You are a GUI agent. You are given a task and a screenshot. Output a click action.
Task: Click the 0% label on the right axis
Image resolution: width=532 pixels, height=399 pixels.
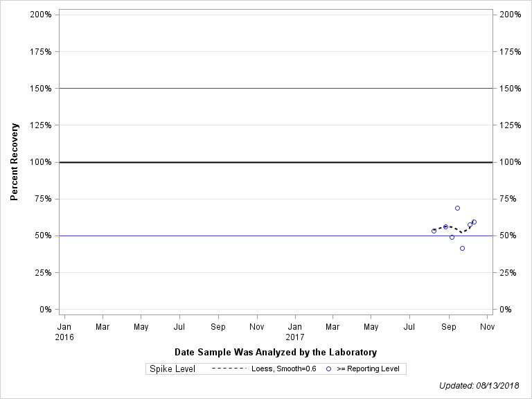pos(506,310)
